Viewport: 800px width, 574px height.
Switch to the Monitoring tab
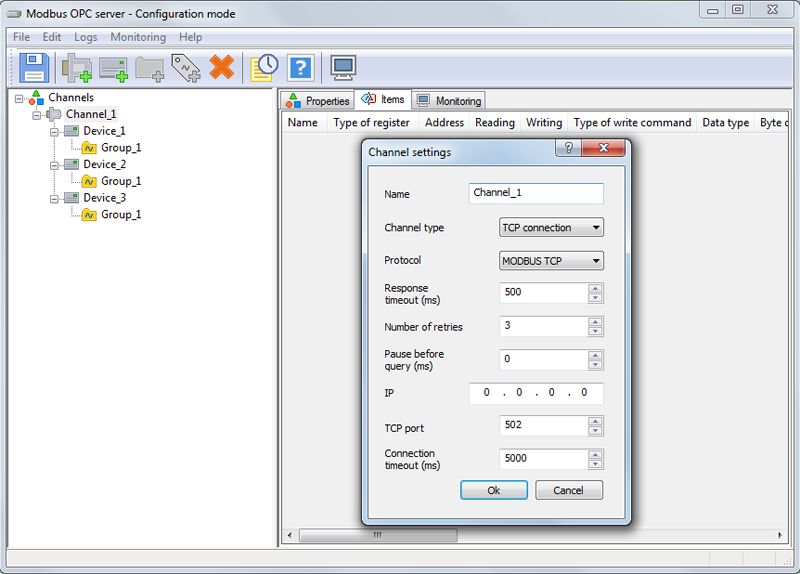448,101
